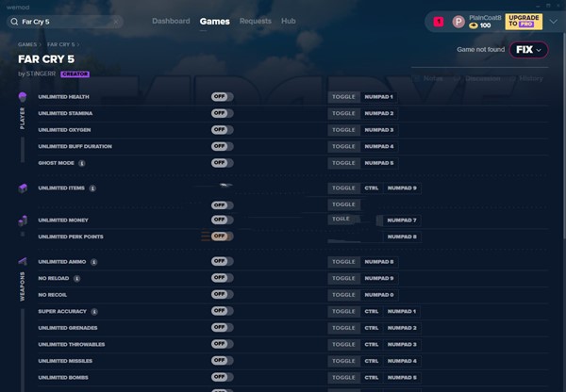Click info icon beside Super Accuracy
This screenshot has height=392, width=566.
[95, 311]
